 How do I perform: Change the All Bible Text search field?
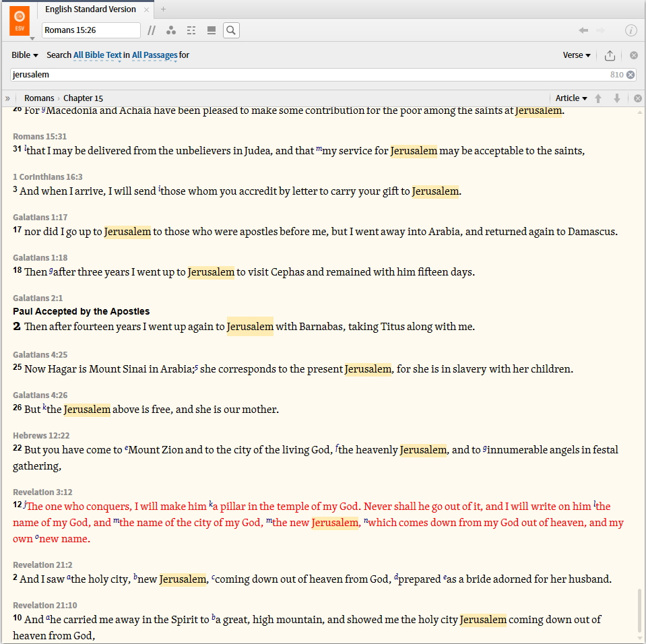point(97,55)
